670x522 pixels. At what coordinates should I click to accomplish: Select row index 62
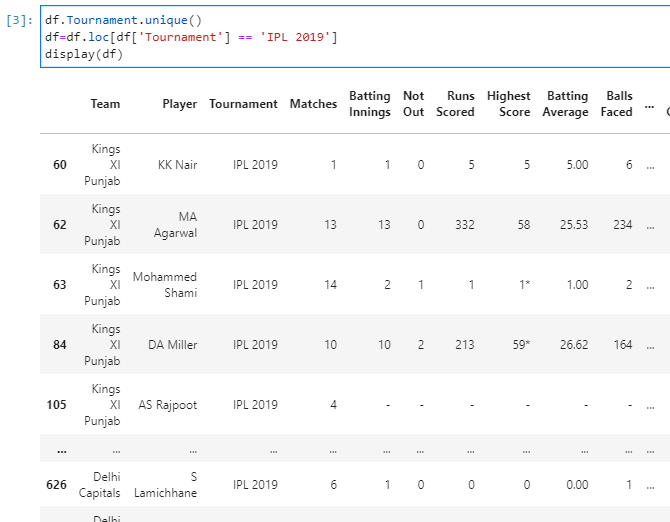(x=60, y=225)
